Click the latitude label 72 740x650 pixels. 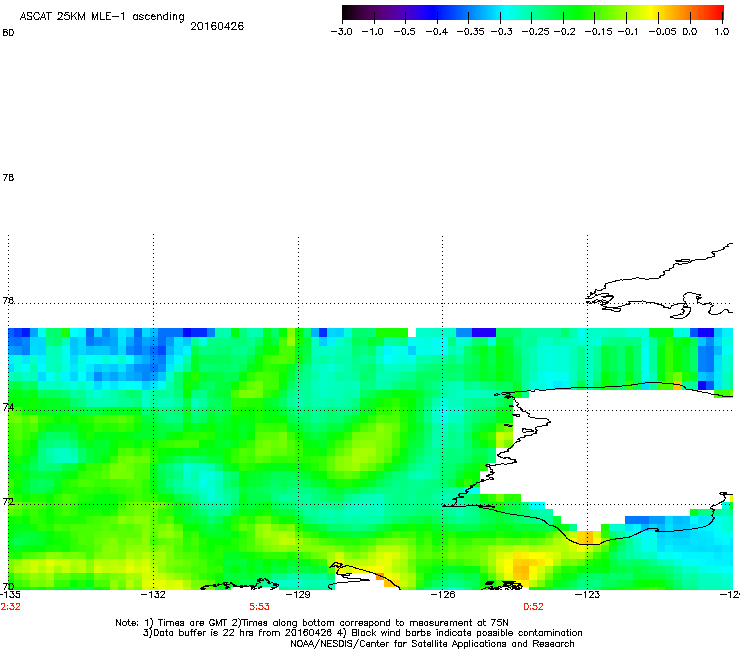click(x=8, y=501)
